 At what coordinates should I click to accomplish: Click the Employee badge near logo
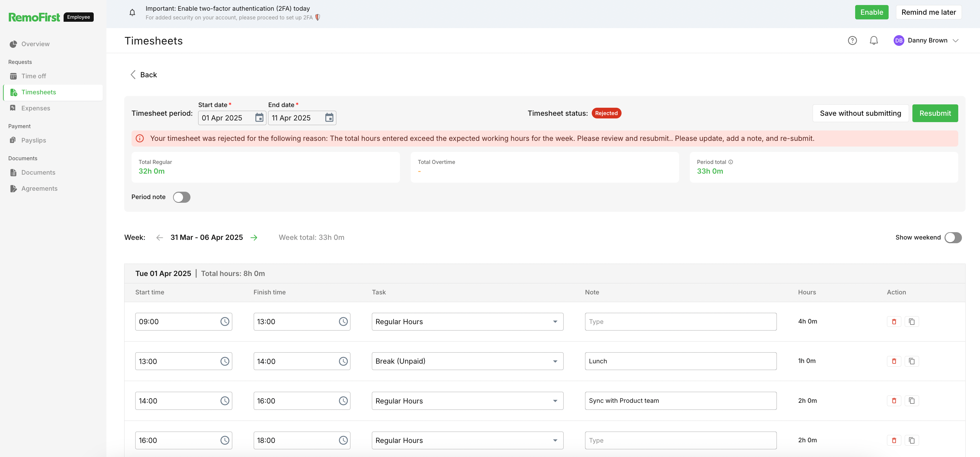(78, 17)
